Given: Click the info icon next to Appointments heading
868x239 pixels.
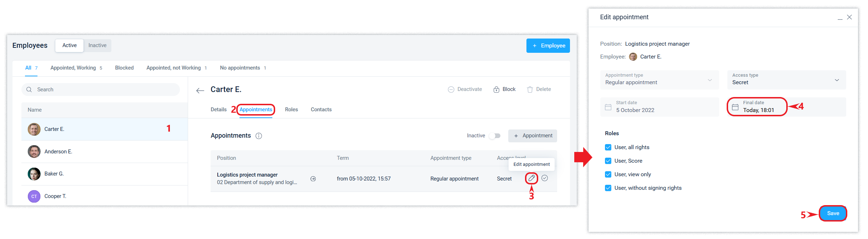Looking at the screenshot, I should [x=259, y=136].
